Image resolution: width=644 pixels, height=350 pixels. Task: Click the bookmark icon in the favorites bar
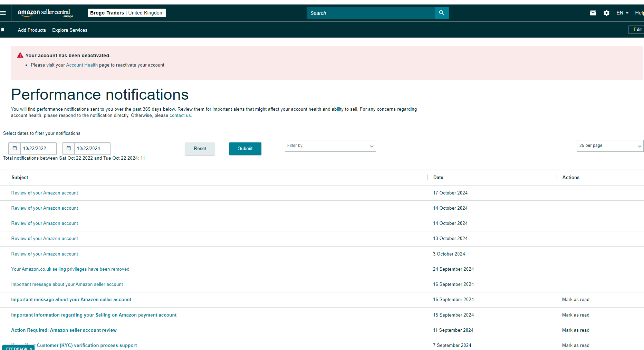pos(3,30)
